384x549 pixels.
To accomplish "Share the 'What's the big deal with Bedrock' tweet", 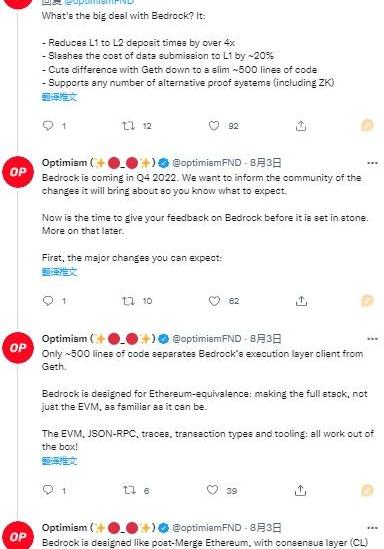I will click(x=301, y=126).
